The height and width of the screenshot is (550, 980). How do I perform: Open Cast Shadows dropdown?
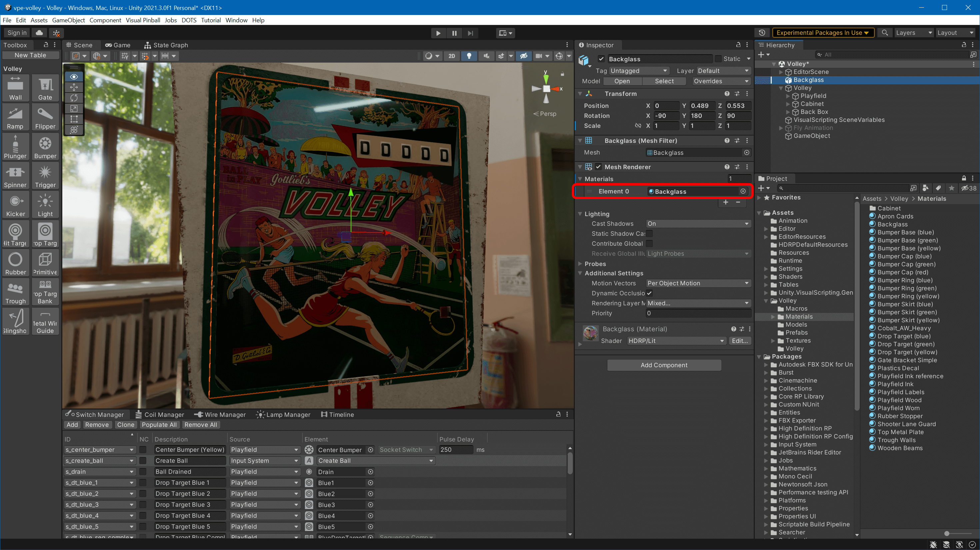click(698, 223)
